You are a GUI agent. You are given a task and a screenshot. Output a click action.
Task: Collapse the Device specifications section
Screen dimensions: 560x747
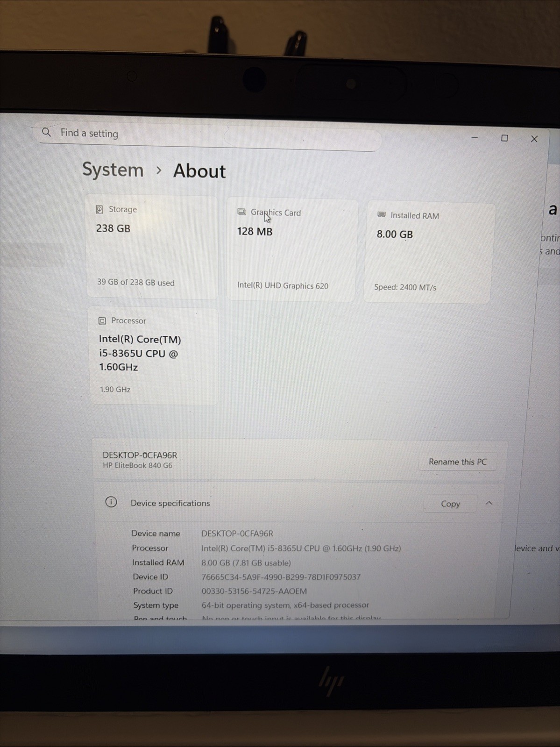pyautogui.click(x=489, y=503)
